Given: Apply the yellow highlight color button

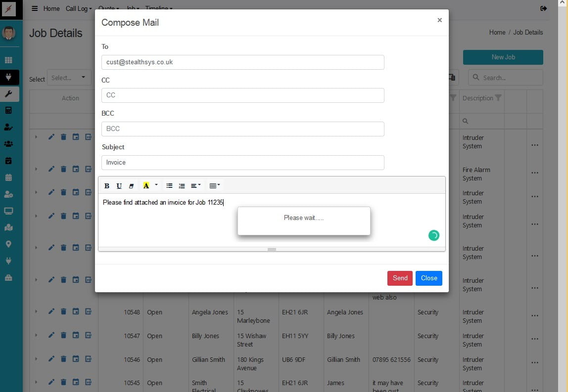Looking at the screenshot, I should (x=146, y=186).
